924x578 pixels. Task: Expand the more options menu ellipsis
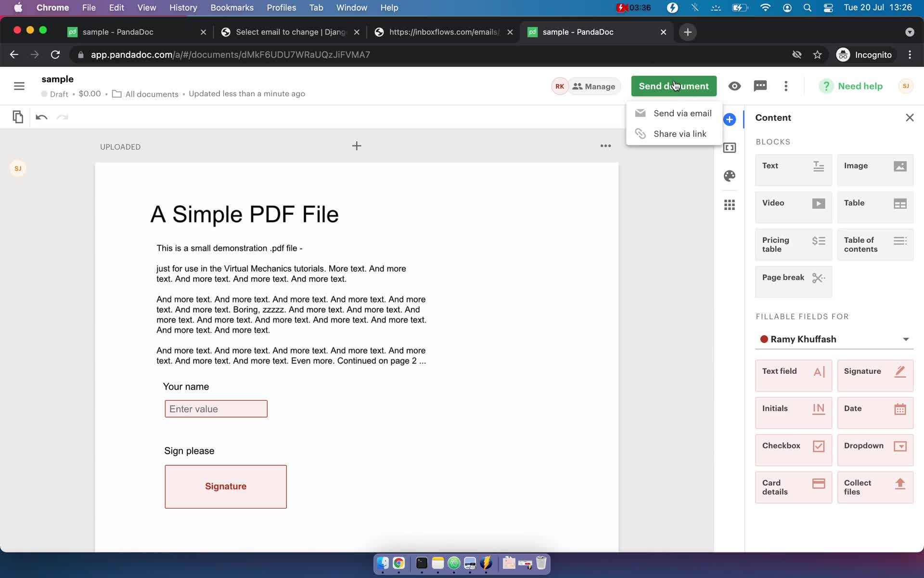point(785,87)
